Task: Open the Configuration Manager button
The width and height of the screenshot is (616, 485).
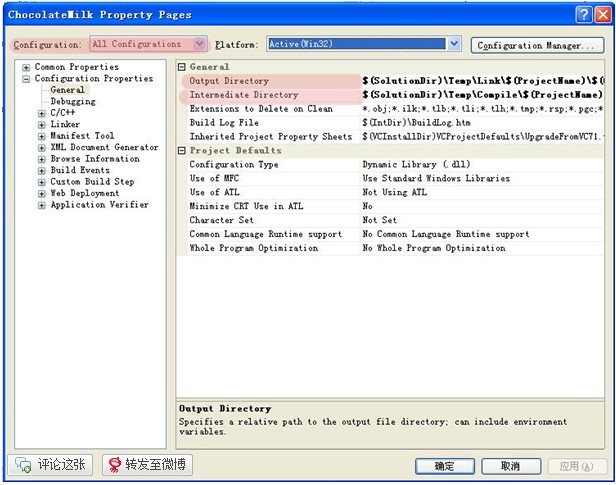Action: coord(537,45)
